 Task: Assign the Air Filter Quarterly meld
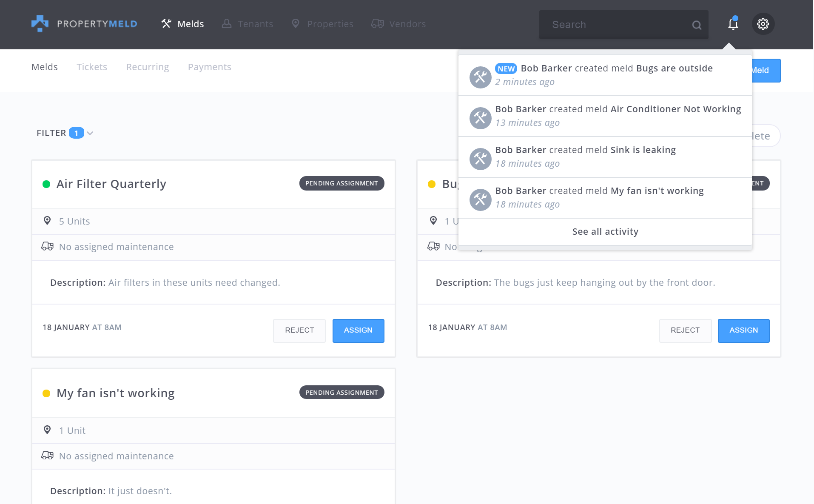(x=358, y=330)
